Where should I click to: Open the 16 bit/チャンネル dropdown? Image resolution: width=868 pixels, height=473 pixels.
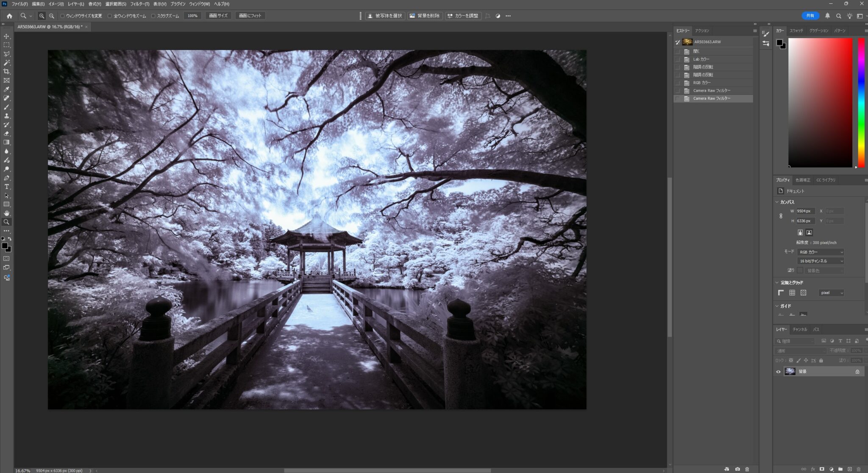pyautogui.click(x=820, y=261)
